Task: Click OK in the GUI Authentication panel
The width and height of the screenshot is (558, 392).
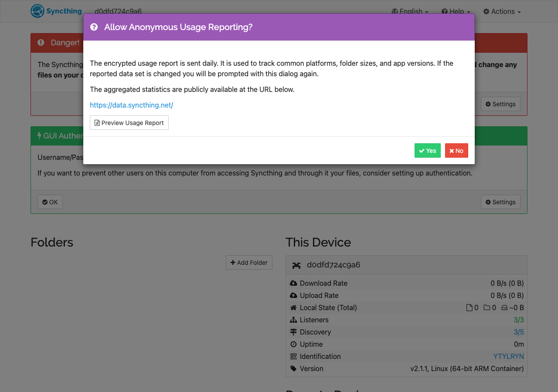Action: [x=50, y=202]
